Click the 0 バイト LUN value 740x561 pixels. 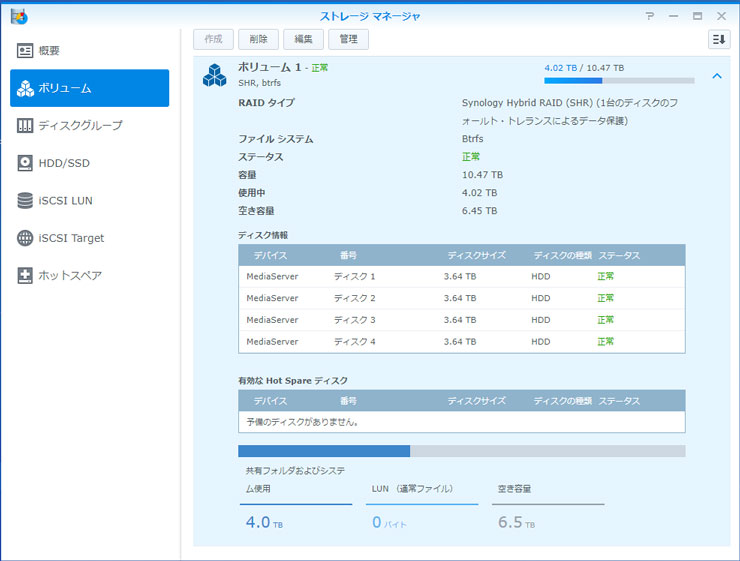[389, 522]
